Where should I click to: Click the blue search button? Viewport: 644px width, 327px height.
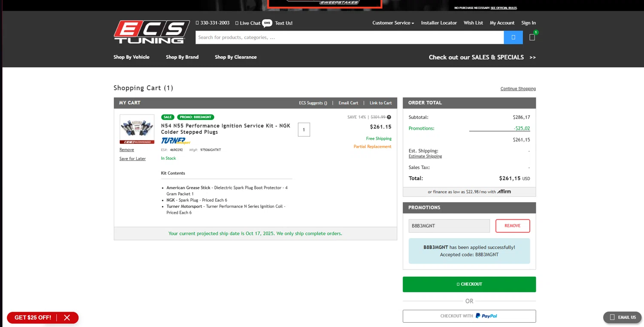(x=513, y=37)
